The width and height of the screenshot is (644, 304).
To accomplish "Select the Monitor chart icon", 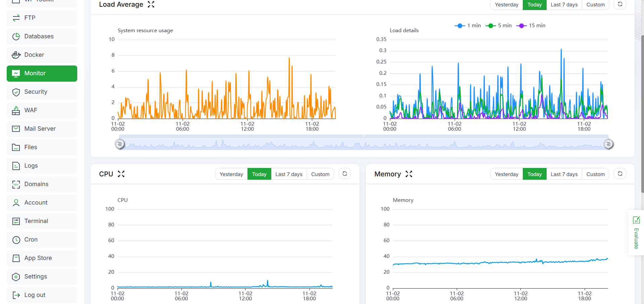I will [x=16, y=73].
